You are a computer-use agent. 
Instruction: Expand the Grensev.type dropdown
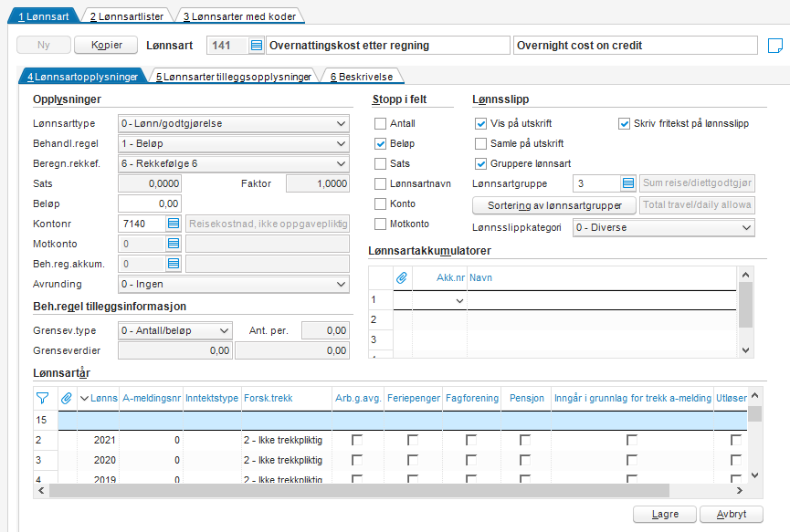click(x=174, y=330)
